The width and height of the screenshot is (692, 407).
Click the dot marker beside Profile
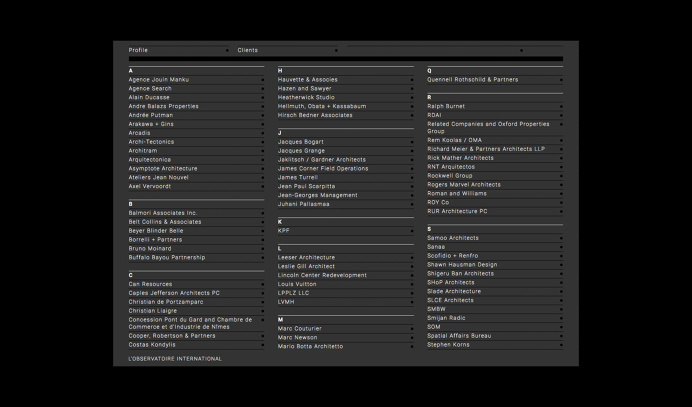tap(228, 50)
